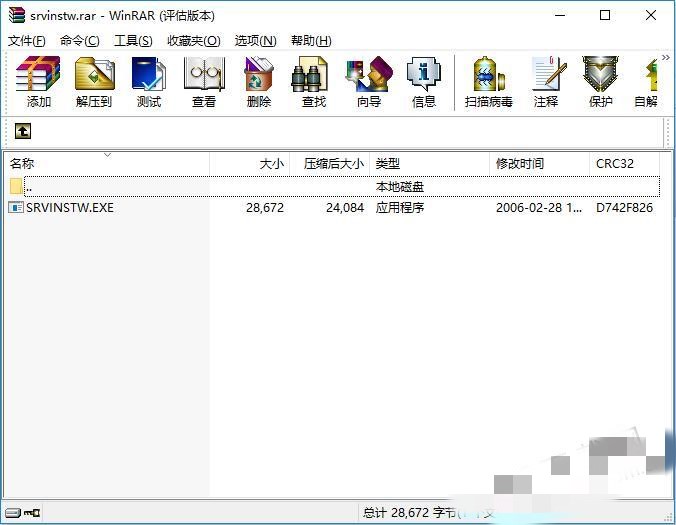The width and height of the screenshot is (676, 525).
Task: Select the SRVINSTW.EXE file row
Action: pos(70,208)
